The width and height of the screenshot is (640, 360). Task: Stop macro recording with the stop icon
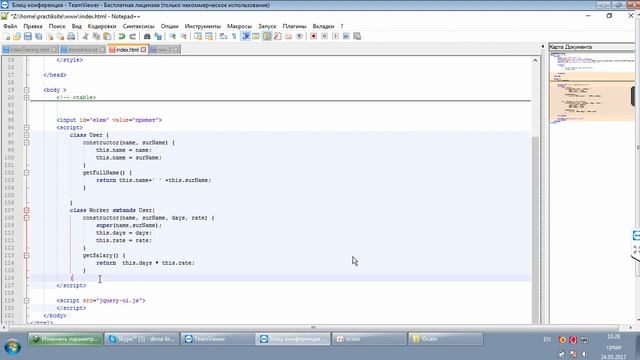tap(324, 36)
